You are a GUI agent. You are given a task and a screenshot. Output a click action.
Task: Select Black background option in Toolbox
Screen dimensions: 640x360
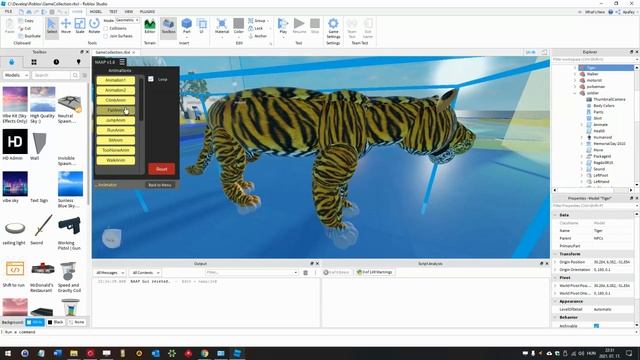tap(56, 322)
